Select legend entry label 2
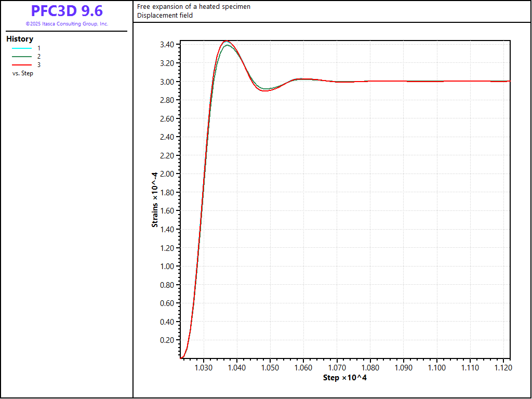 tap(39, 56)
